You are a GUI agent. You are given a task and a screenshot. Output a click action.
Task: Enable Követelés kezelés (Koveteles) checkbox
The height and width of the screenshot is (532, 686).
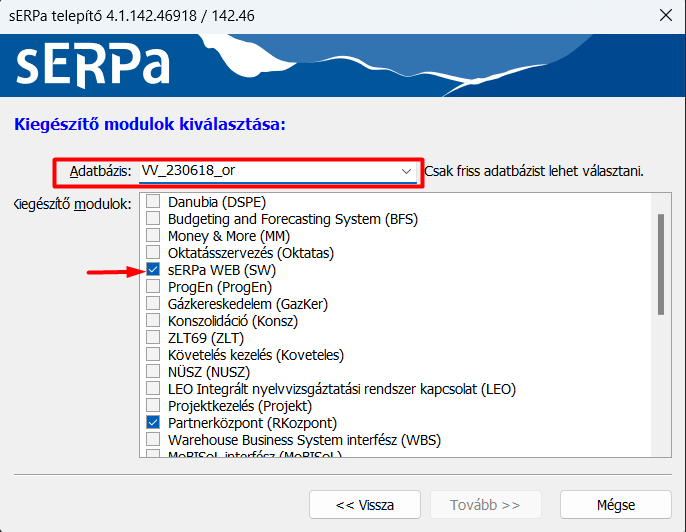coord(153,354)
